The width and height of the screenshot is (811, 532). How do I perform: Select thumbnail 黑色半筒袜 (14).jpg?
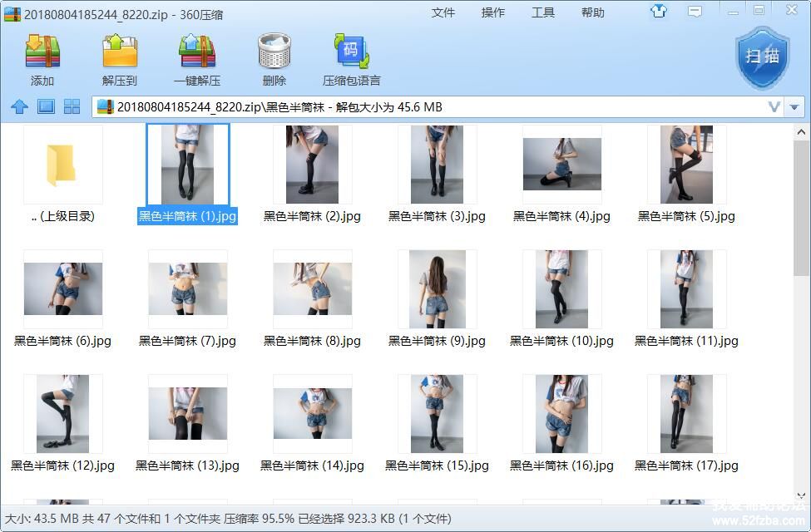(x=313, y=413)
